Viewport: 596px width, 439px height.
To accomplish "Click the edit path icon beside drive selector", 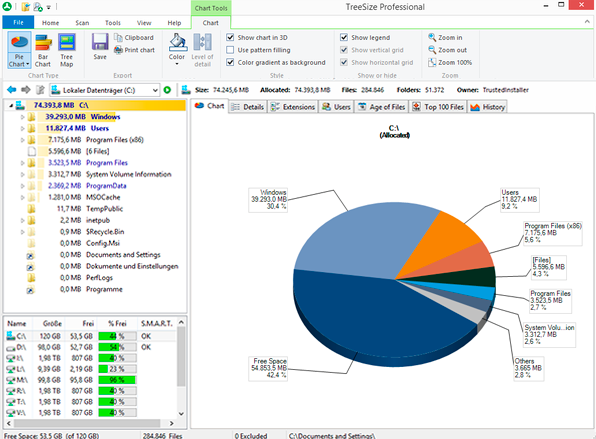I will pos(40,90).
